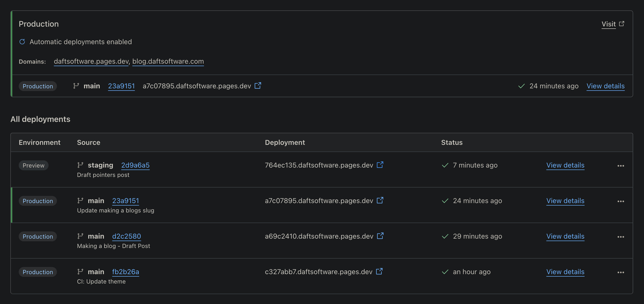Open the ellipsis menu for d2c2580 deployment

[621, 237]
